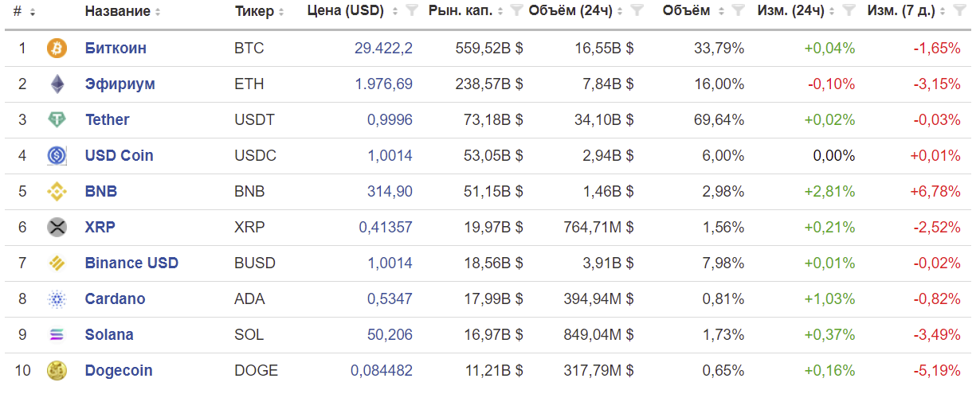Screen dimensions: 980x394
Task: Click the Dogecoin logo icon
Action: point(57,371)
